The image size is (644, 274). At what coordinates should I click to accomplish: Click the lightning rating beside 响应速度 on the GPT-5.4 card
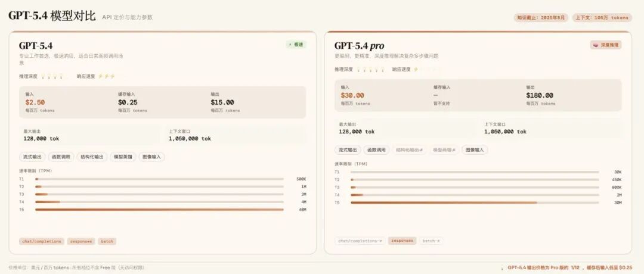[107, 76]
